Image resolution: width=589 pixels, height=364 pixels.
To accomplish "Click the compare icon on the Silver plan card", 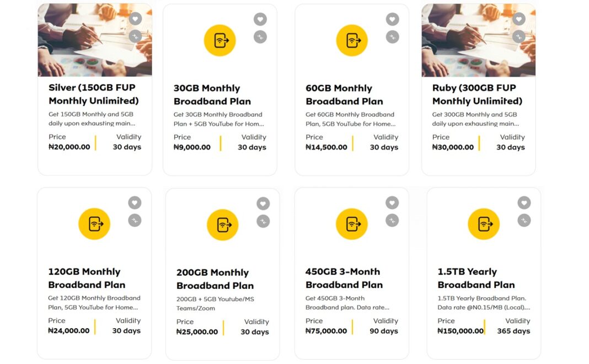I will click(135, 36).
